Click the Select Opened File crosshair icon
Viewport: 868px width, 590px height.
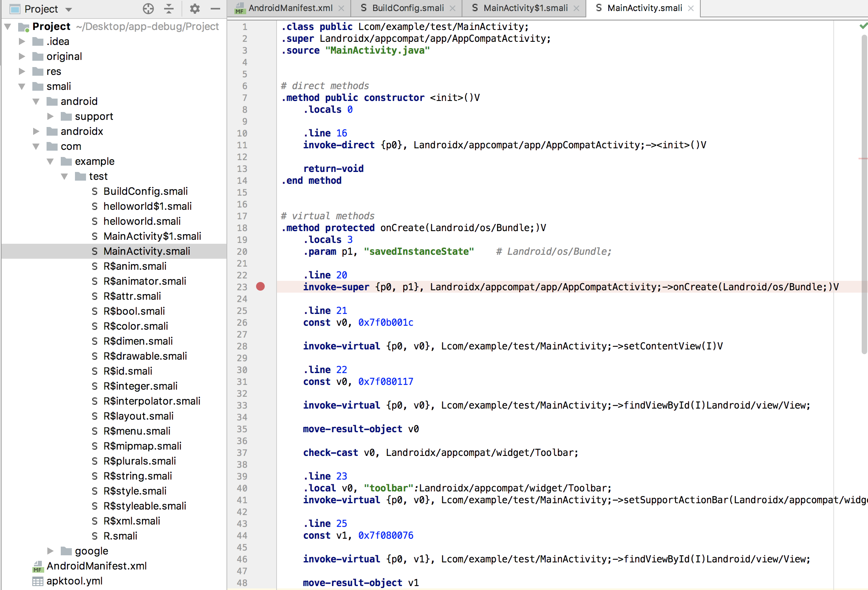(148, 8)
